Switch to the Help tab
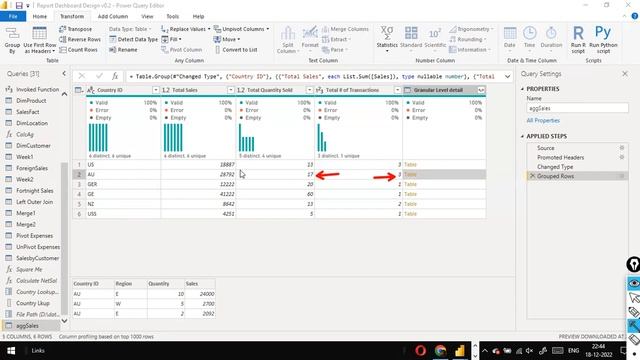This screenshot has height=360, width=640. tap(198, 16)
